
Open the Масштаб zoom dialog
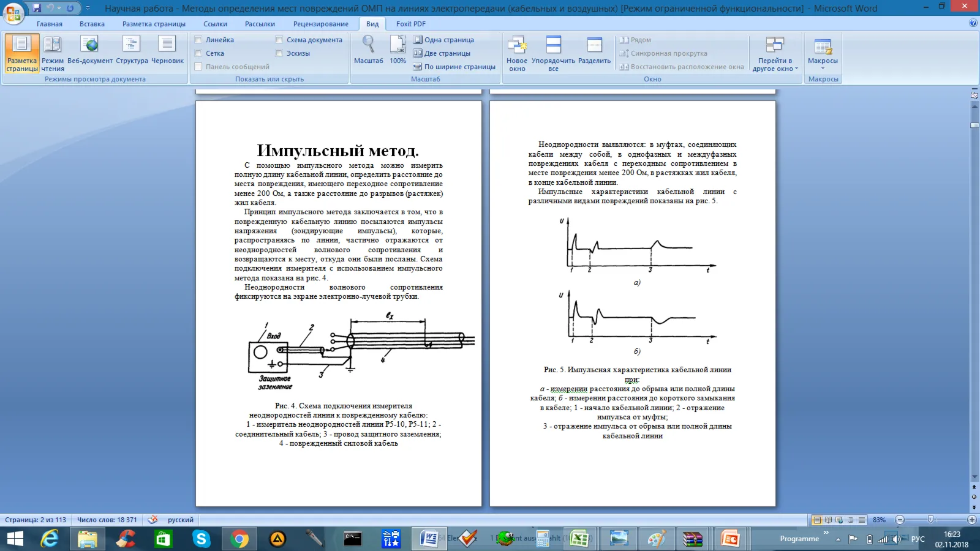(x=368, y=50)
